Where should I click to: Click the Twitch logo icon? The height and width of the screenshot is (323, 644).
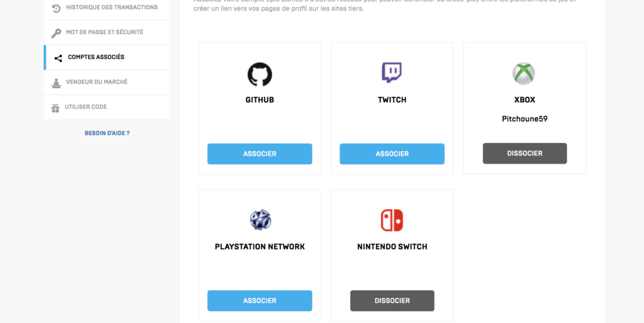click(392, 73)
